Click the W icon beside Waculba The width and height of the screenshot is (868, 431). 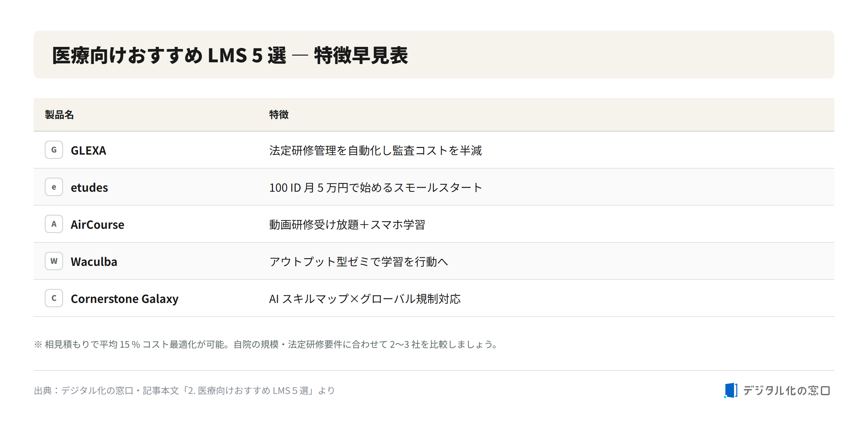point(54,261)
